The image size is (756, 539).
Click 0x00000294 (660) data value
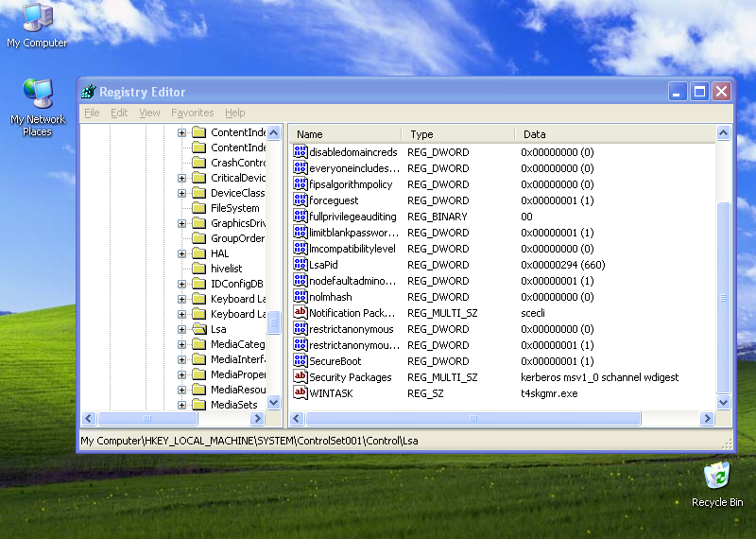[562, 265]
